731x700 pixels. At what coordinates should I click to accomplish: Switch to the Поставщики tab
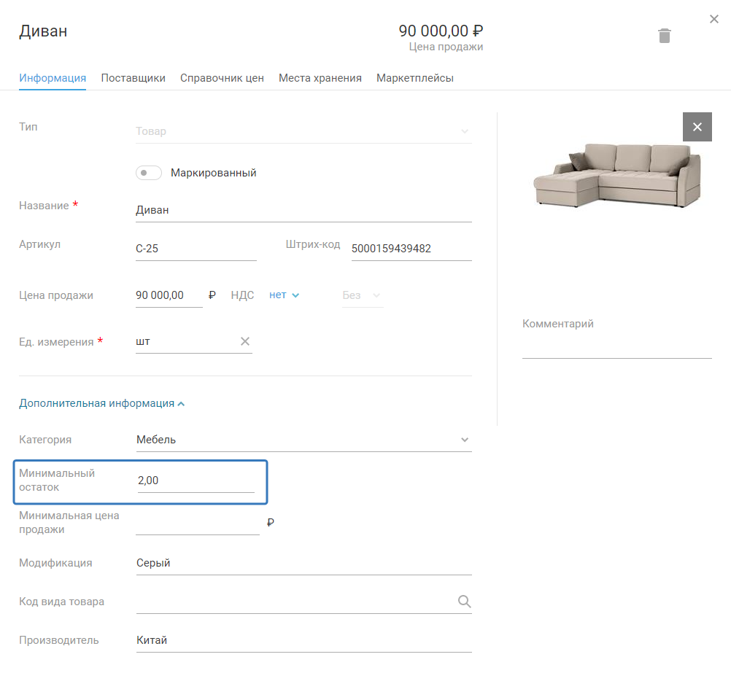tap(133, 78)
